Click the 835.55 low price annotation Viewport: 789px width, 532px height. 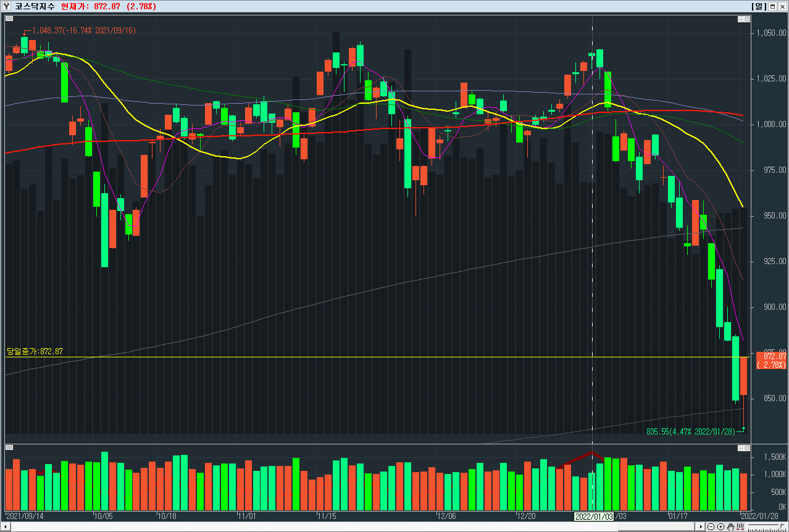(691, 431)
